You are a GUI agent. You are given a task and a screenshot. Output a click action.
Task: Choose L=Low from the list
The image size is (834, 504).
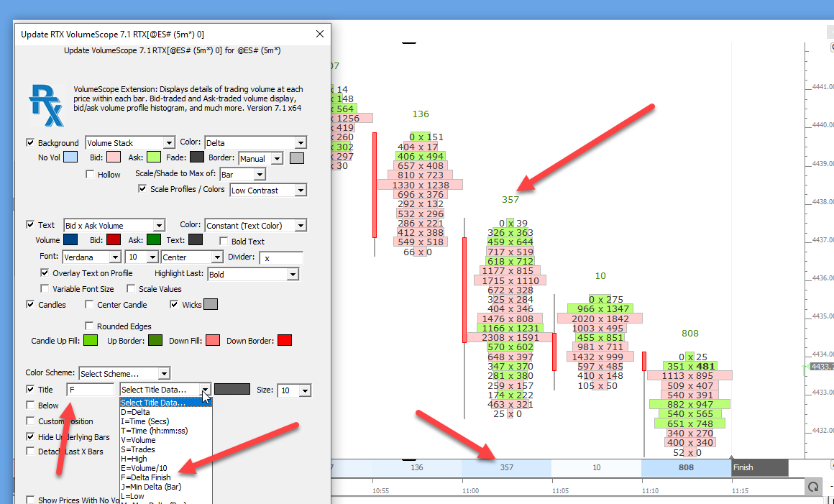(166, 496)
